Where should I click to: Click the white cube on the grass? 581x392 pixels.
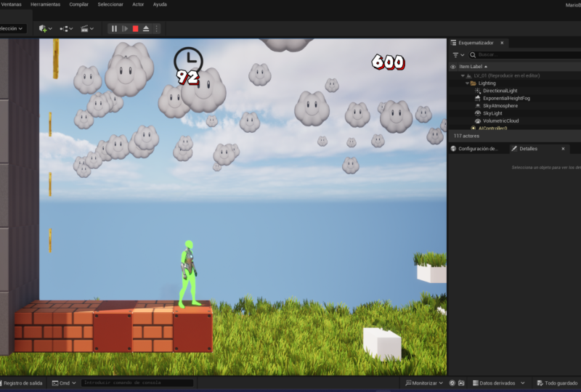tap(382, 343)
